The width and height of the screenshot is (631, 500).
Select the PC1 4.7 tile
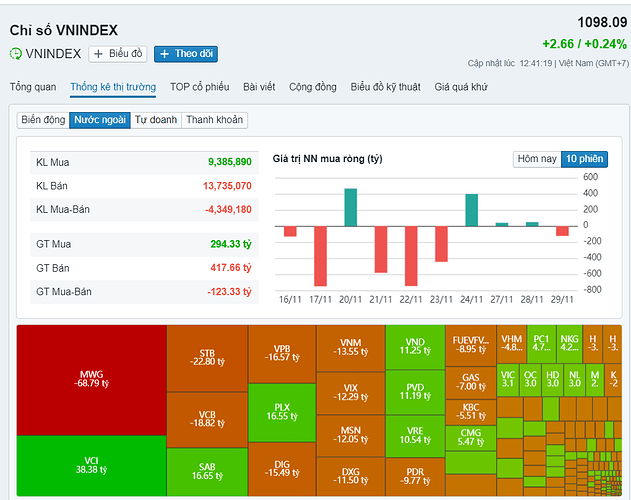[542, 344]
